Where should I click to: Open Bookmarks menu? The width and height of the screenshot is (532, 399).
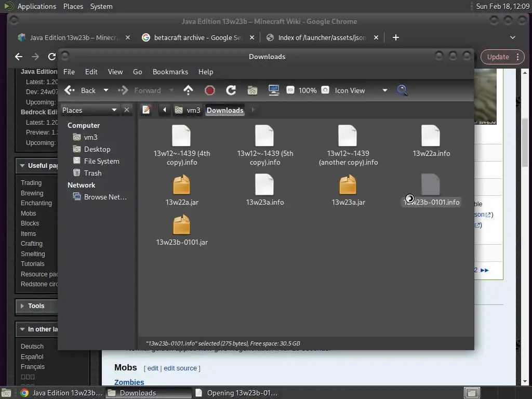tap(170, 72)
